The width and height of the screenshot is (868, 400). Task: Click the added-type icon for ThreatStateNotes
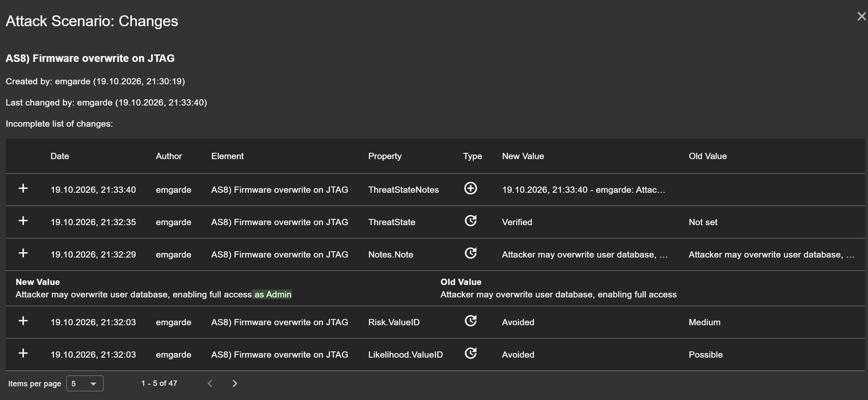tap(471, 189)
